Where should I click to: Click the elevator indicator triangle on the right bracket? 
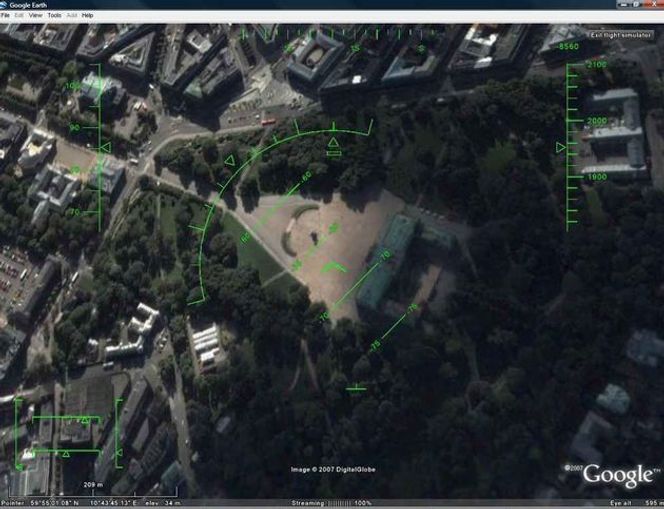[119, 453]
